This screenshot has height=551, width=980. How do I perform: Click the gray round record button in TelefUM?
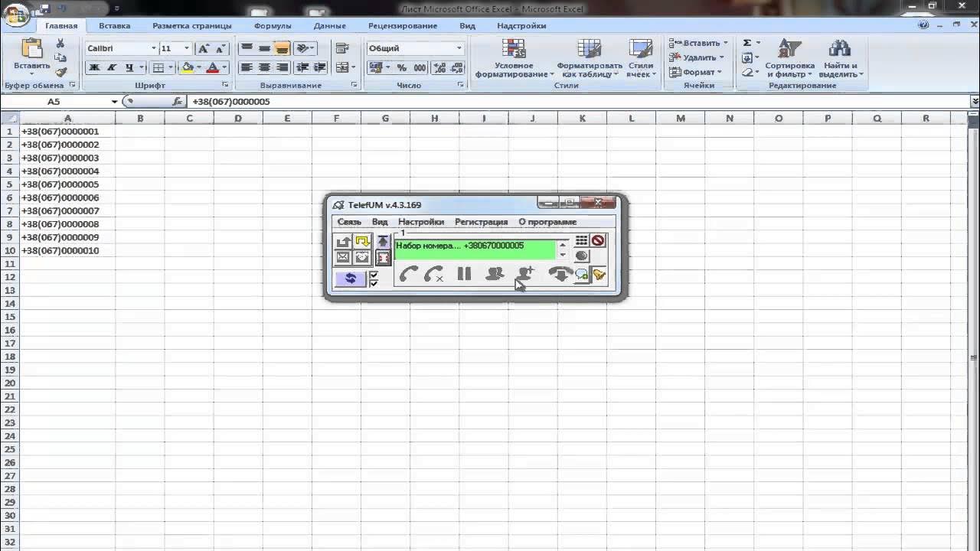[x=582, y=256]
